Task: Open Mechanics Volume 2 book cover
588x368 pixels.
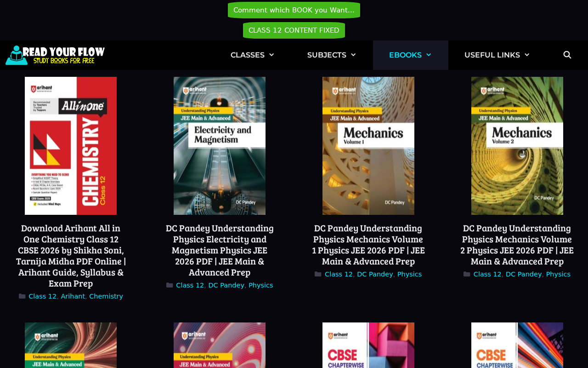Action: click(517, 146)
